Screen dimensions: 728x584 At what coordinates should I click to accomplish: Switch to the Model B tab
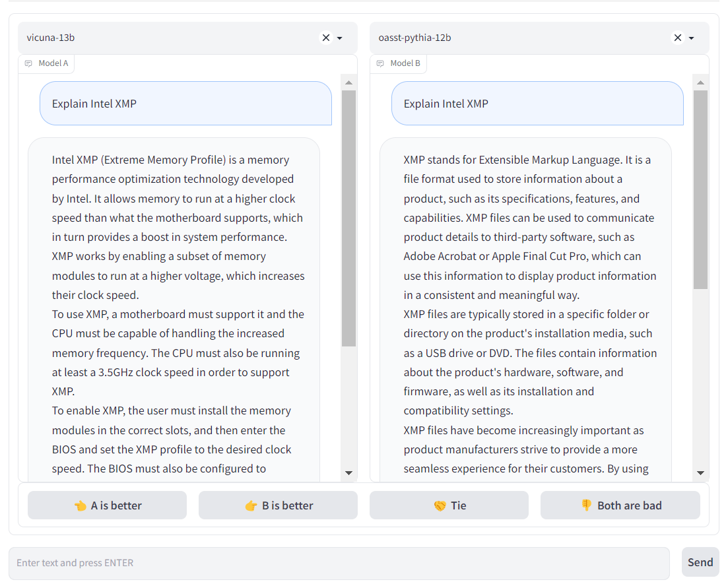[399, 63]
